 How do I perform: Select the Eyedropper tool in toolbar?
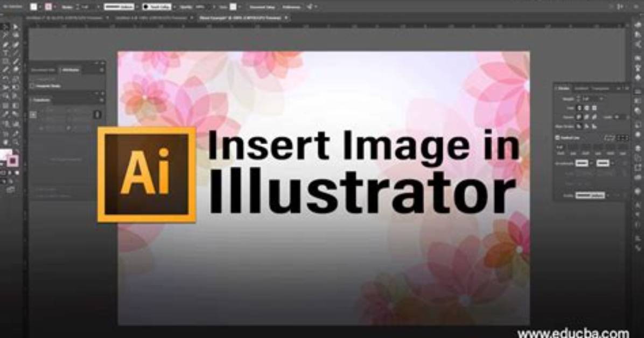[5, 114]
